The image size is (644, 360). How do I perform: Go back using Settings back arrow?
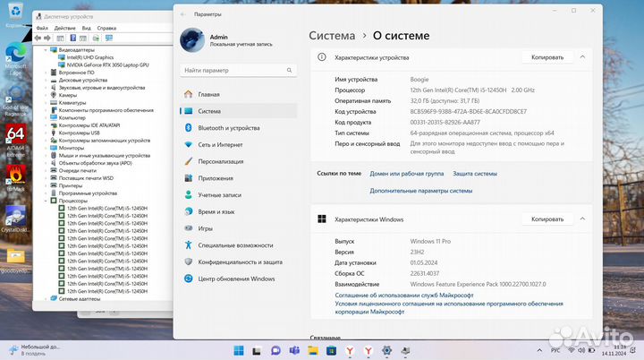tap(183, 14)
